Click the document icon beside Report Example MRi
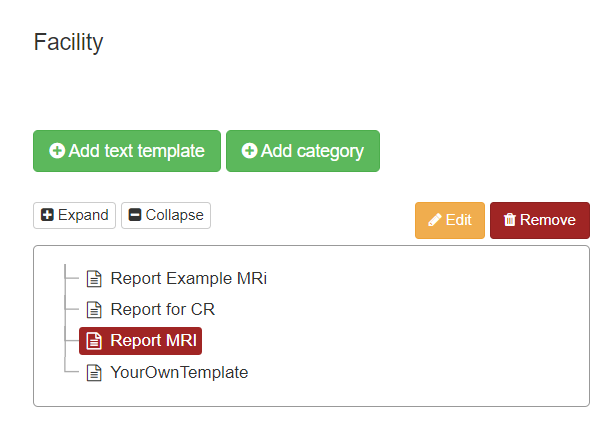 click(x=94, y=279)
